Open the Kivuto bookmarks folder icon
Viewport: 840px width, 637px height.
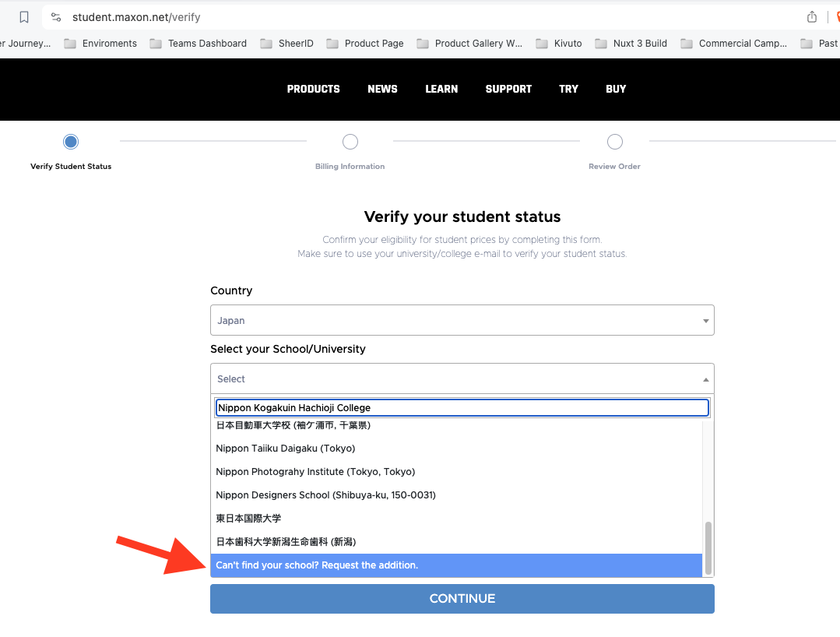542,44
